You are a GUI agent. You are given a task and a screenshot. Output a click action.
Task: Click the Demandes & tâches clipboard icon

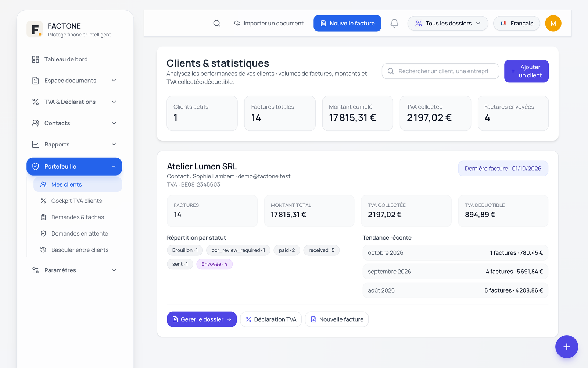(x=43, y=217)
